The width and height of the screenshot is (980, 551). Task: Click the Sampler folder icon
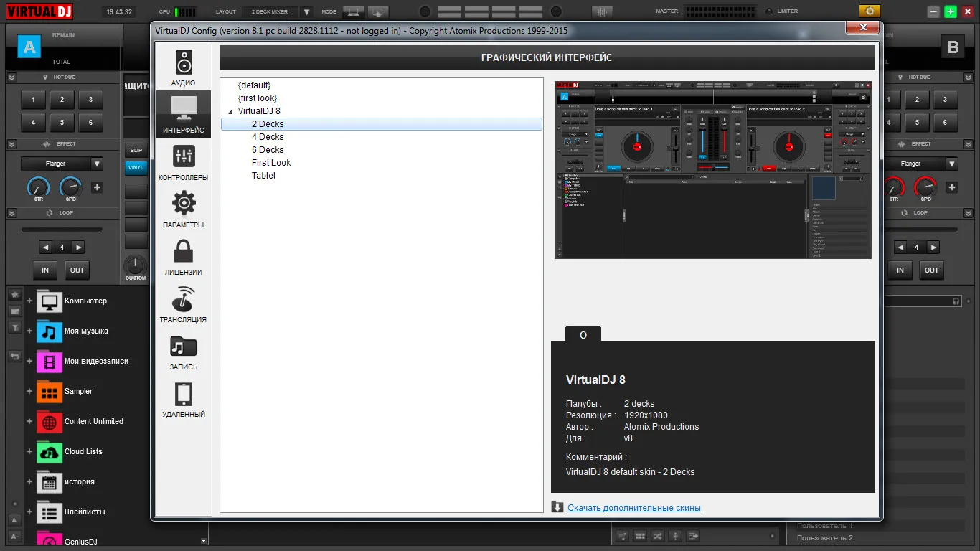coord(50,392)
